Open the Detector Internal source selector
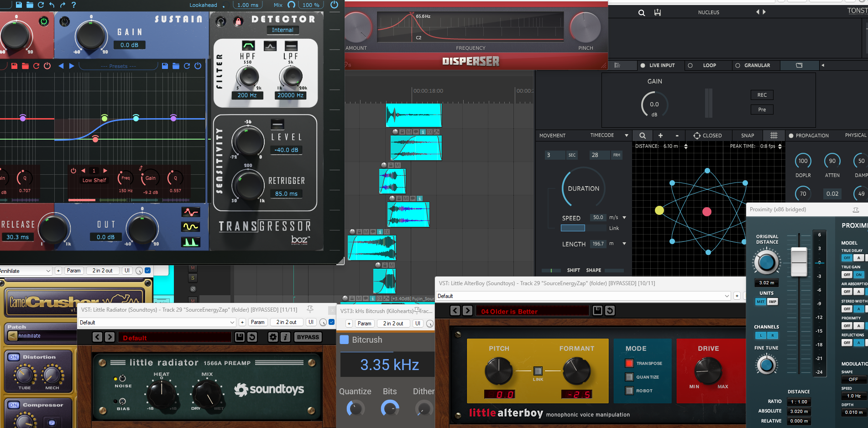 [282, 30]
